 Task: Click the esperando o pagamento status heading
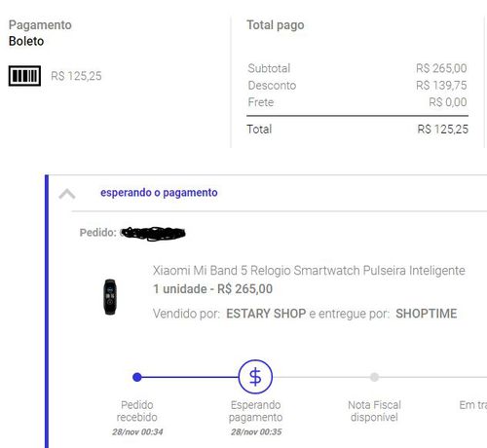coord(159,193)
